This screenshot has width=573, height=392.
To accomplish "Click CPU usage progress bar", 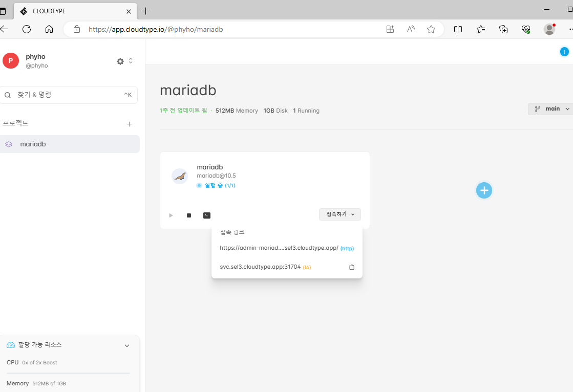I will (x=68, y=374).
